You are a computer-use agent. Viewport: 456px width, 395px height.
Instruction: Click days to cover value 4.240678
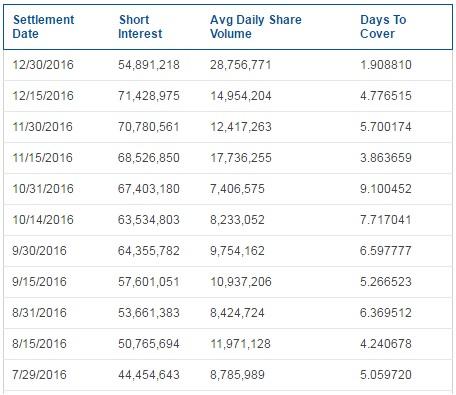386,344
